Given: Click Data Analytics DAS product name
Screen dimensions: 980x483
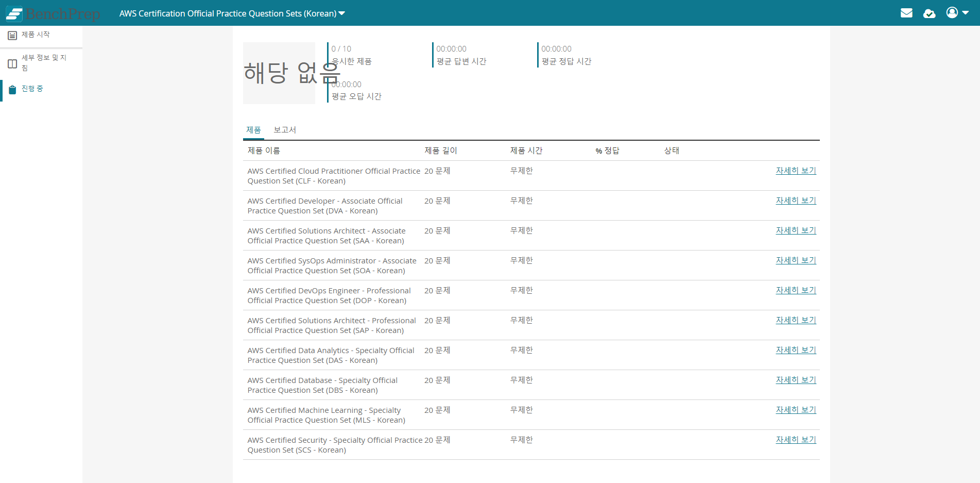Looking at the screenshot, I should click(331, 355).
